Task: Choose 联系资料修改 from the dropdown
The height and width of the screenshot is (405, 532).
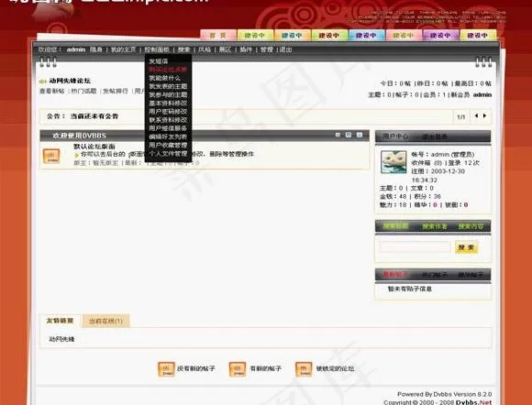Action: point(168,120)
